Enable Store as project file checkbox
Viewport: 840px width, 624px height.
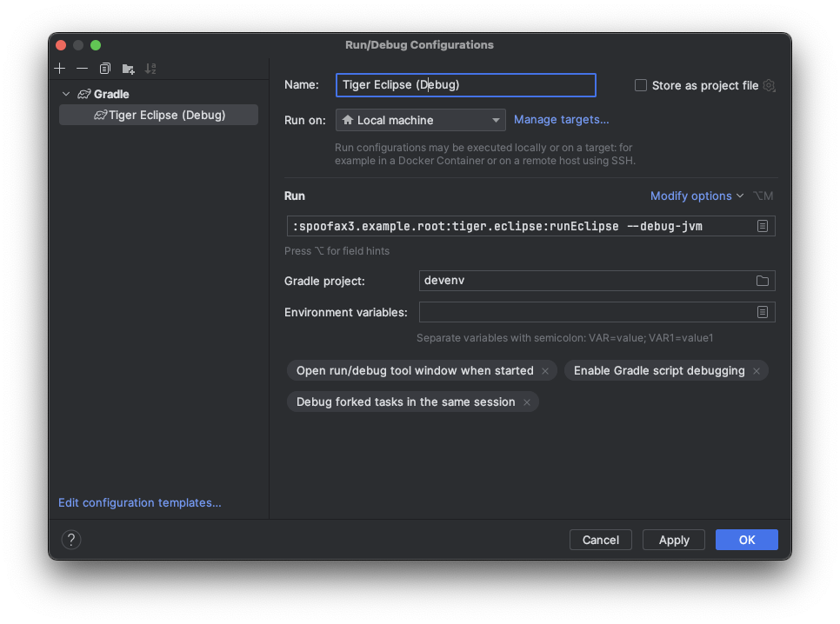pos(641,86)
